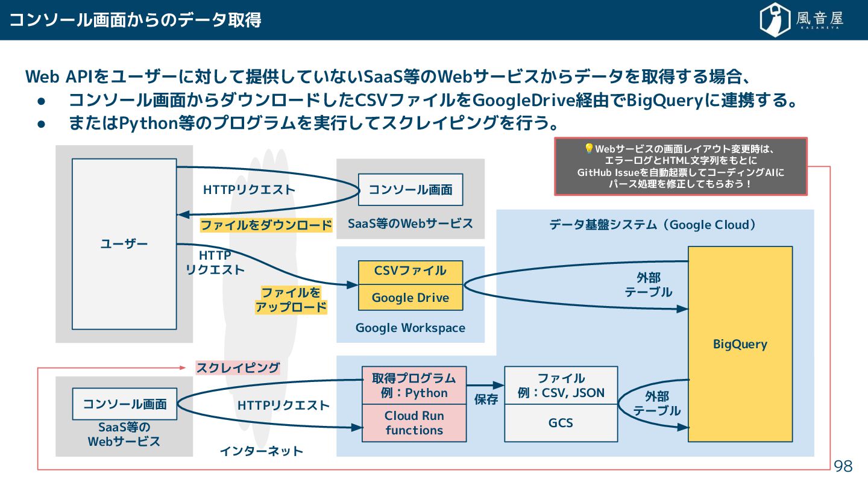868x488 pixels.
Task: Click the upper 外部テーブル label near Google Drive
Action: (649, 285)
